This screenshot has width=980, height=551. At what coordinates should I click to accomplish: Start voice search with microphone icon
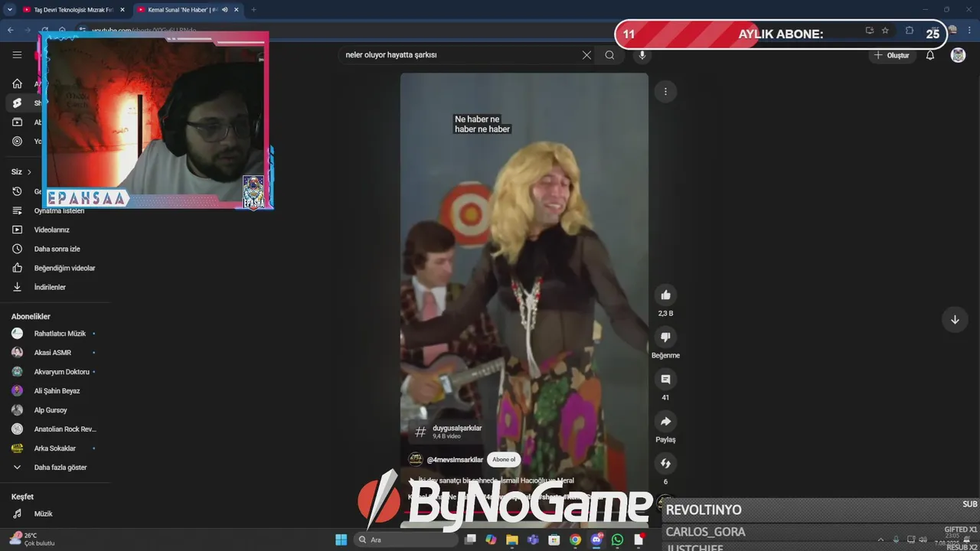642,55
